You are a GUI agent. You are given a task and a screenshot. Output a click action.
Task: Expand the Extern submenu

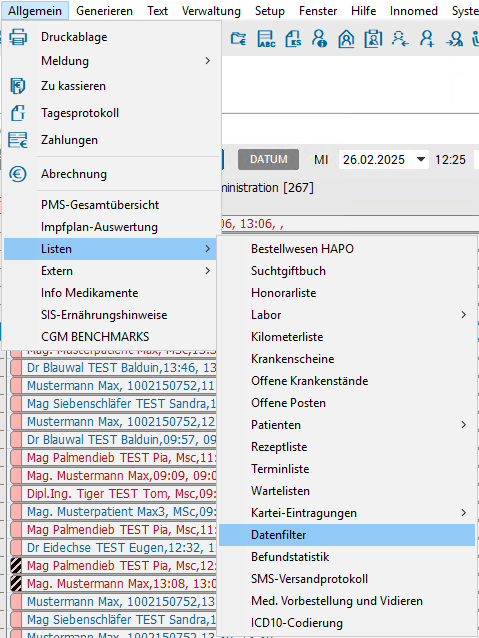click(x=208, y=271)
